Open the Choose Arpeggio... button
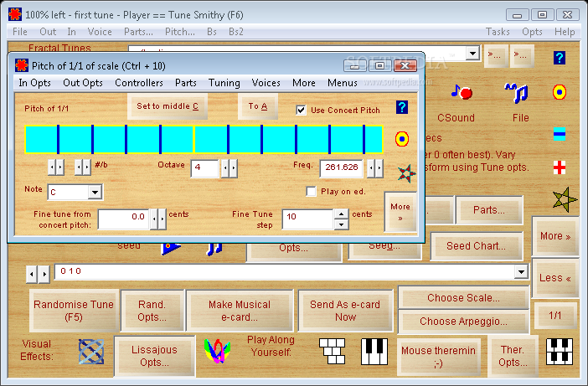The width and height of the screenshot is (588, 386). 463,322
